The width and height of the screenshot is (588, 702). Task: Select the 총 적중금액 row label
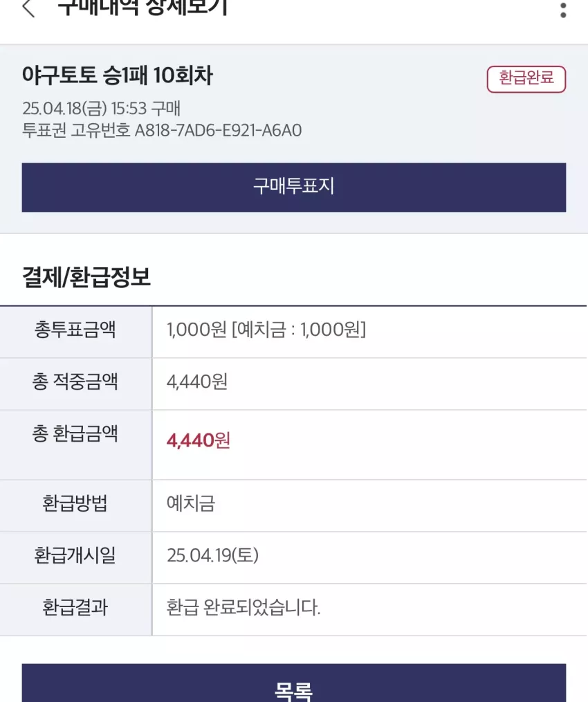(x=75, y=382)
